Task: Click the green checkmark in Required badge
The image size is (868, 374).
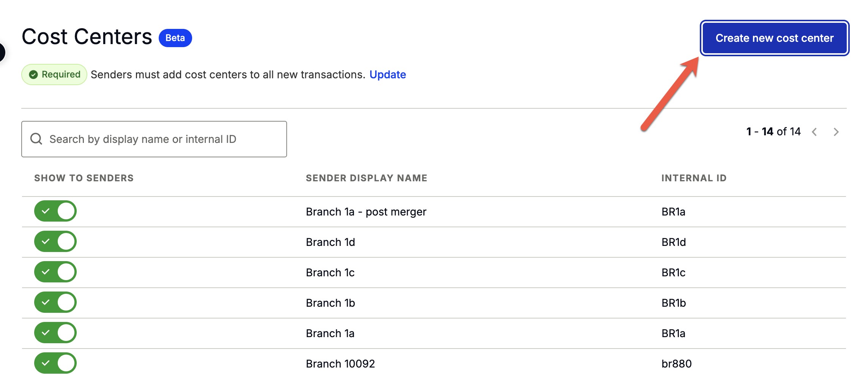Action: pos(34,74)
